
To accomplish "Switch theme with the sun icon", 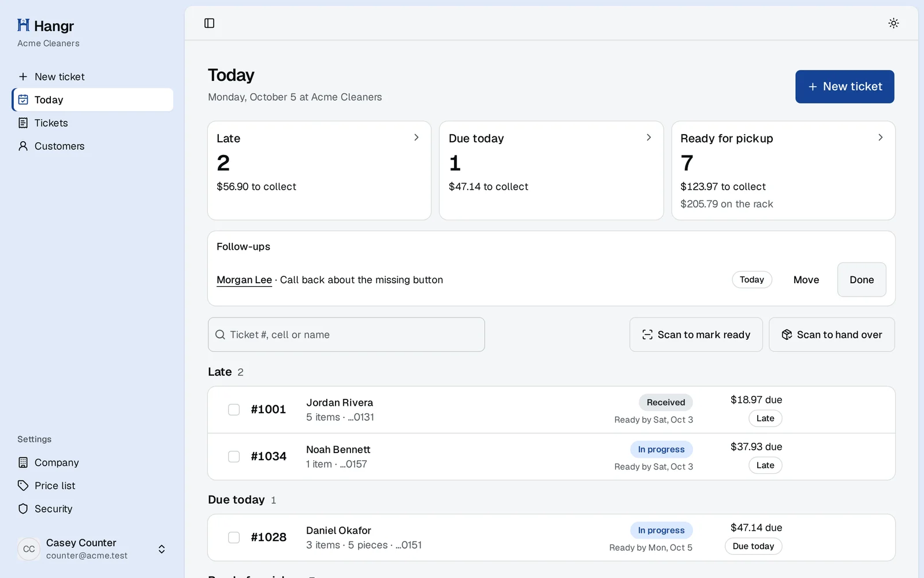I will (893, 23).
